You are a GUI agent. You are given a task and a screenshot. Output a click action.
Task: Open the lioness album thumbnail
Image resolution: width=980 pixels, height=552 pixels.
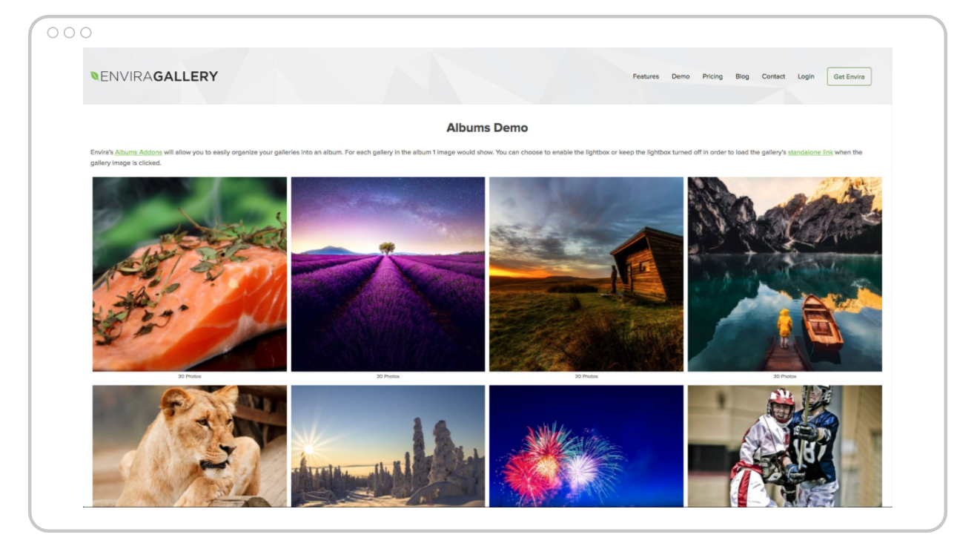190,446
